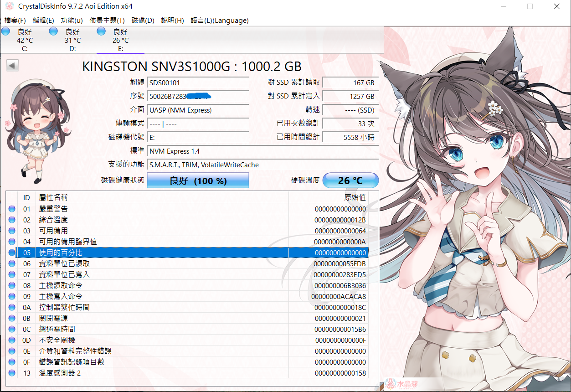
Task: Click the status orb for 使用的百分比 row
Action: tap(12, 253)
